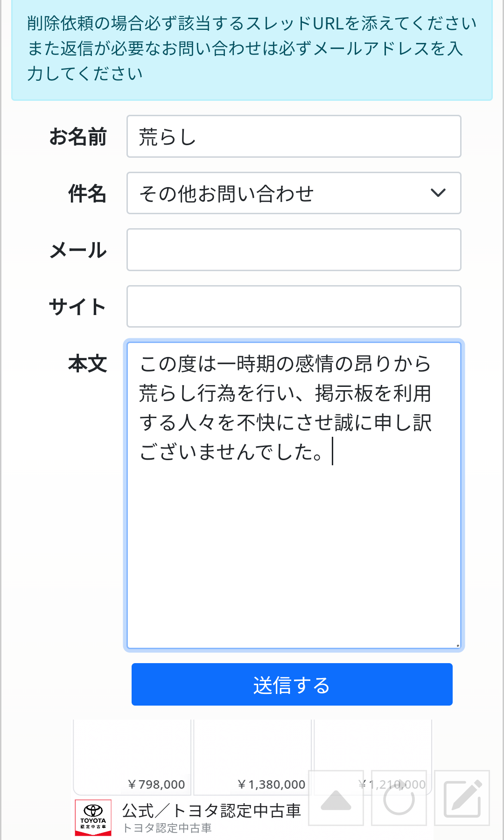Open the pencil compose icon

pyautogui.click(x=462, y=798)
